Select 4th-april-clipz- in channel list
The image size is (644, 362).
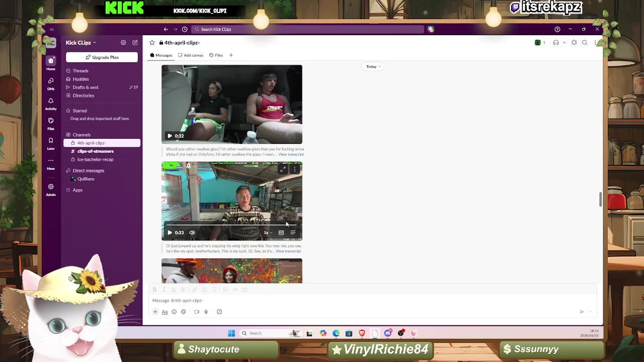(x=102, y=143)
